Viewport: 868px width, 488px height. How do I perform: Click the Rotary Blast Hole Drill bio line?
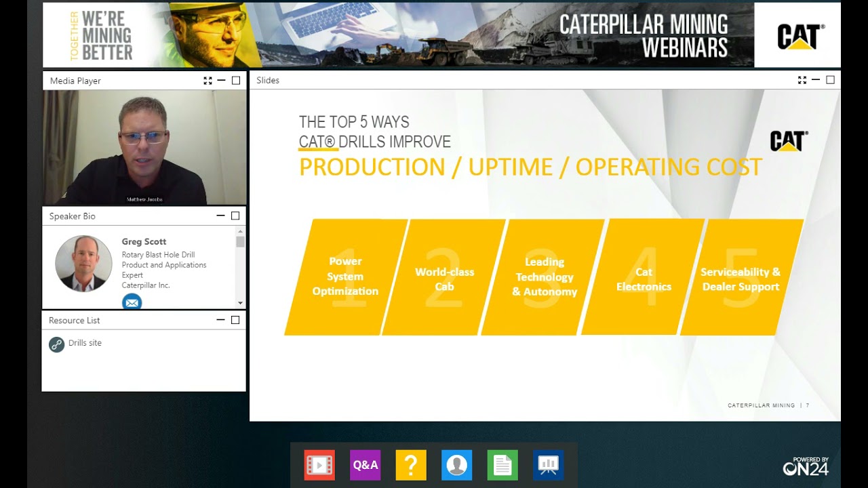click(x=158, y=255)
